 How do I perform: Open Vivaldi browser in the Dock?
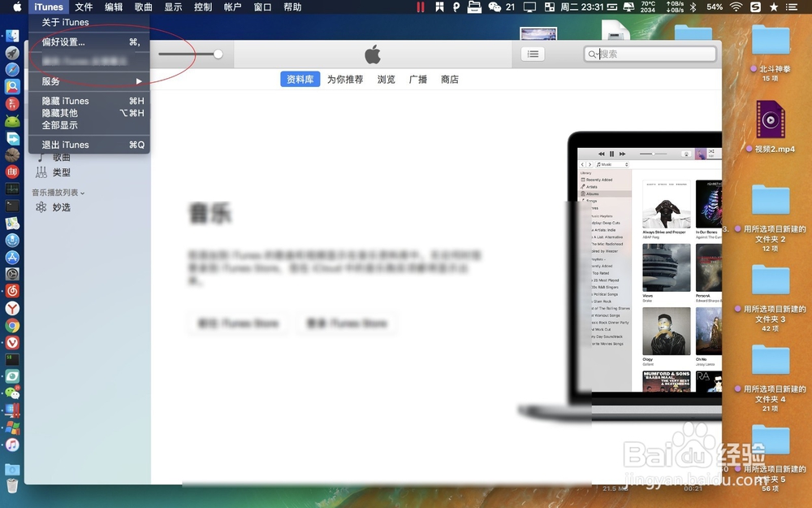tap(12, 342)
